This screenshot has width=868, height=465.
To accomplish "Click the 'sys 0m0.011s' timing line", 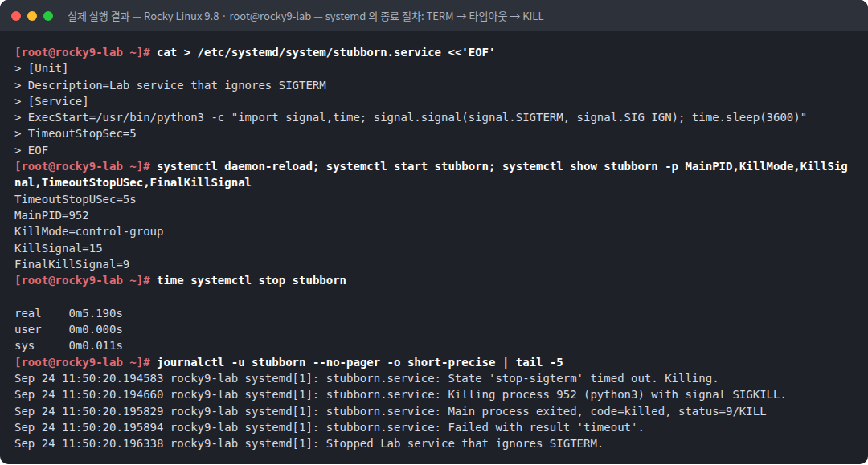I will pos(68,345).
